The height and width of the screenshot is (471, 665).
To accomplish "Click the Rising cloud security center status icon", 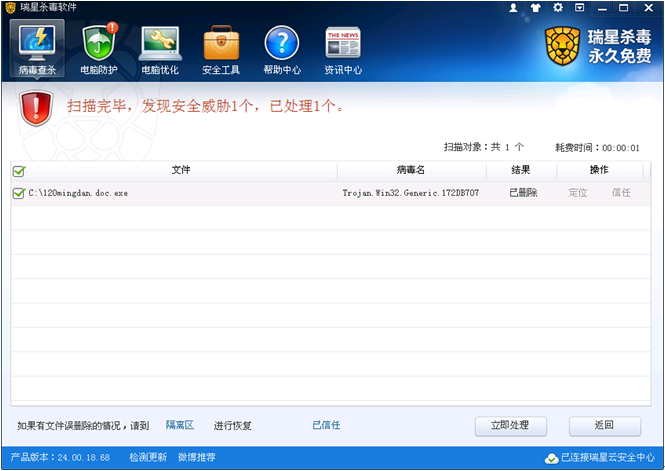I will (551, 458).
